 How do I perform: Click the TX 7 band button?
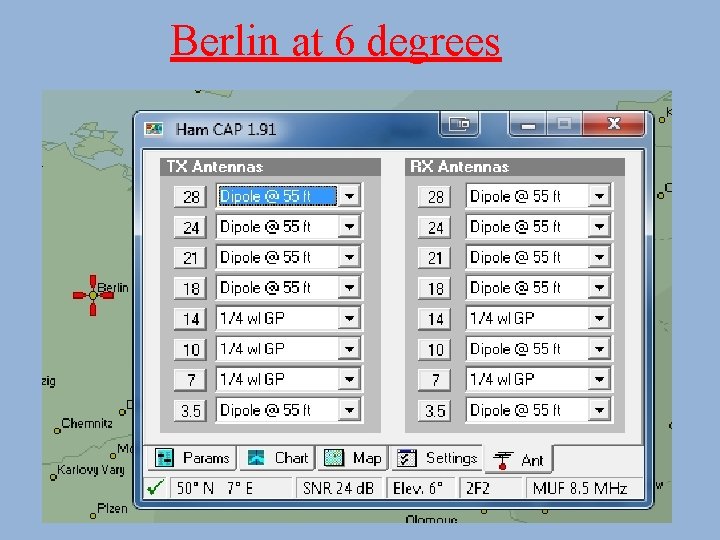coord(191,380)
